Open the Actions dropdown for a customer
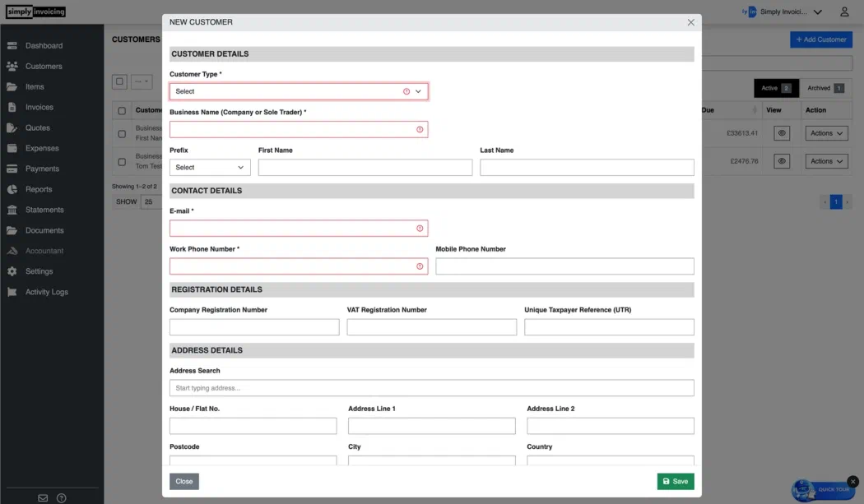Screen dimensions: 864x504 (825, 132)
